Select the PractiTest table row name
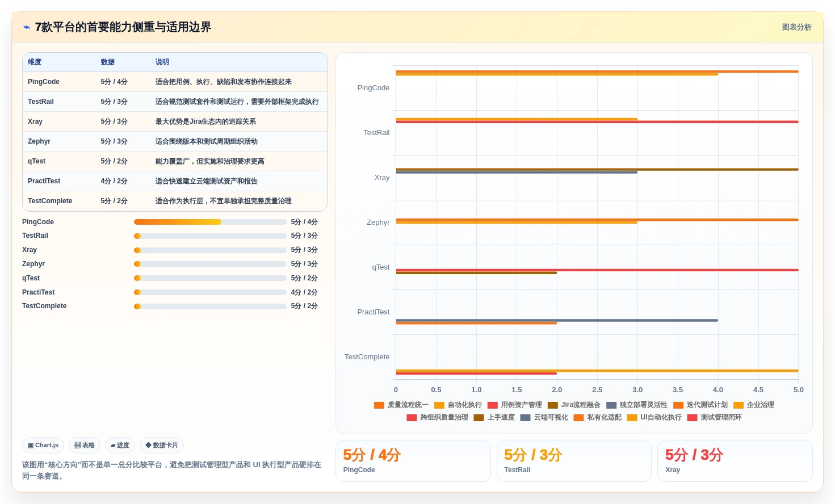This screenshot has width=835, height=504. click(44, 181)
